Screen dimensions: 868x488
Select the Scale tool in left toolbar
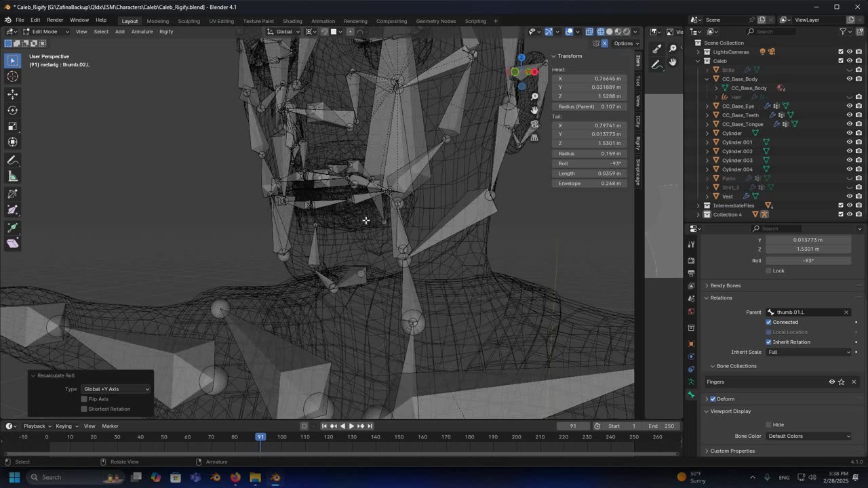12,126
